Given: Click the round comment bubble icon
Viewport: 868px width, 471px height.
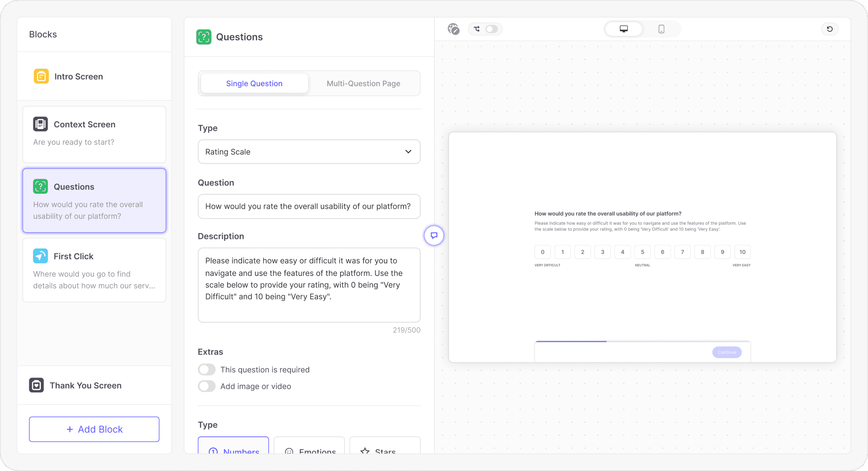Looking at the screenshot, I should (x=434, y=235).
